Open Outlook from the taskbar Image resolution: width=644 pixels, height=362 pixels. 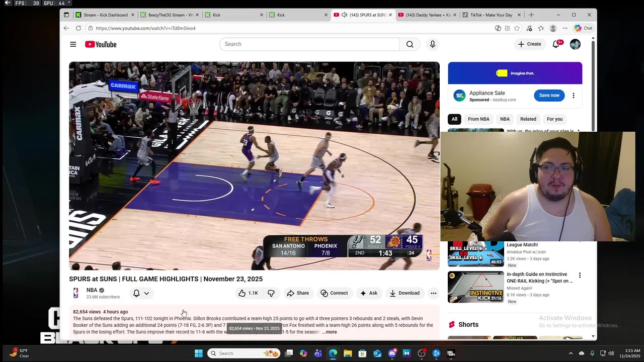coord(377,353)
